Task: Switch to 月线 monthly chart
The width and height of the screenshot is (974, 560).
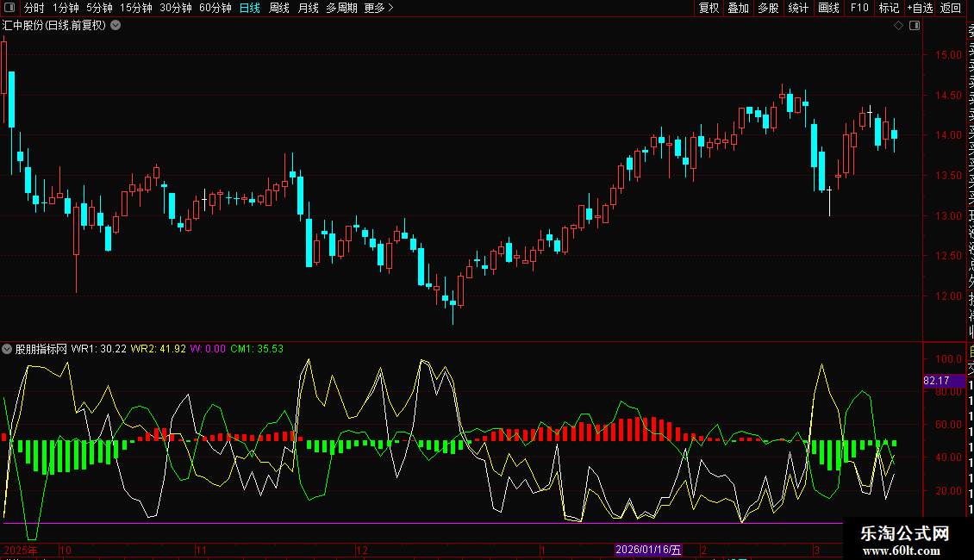Action: pos(308,8)
